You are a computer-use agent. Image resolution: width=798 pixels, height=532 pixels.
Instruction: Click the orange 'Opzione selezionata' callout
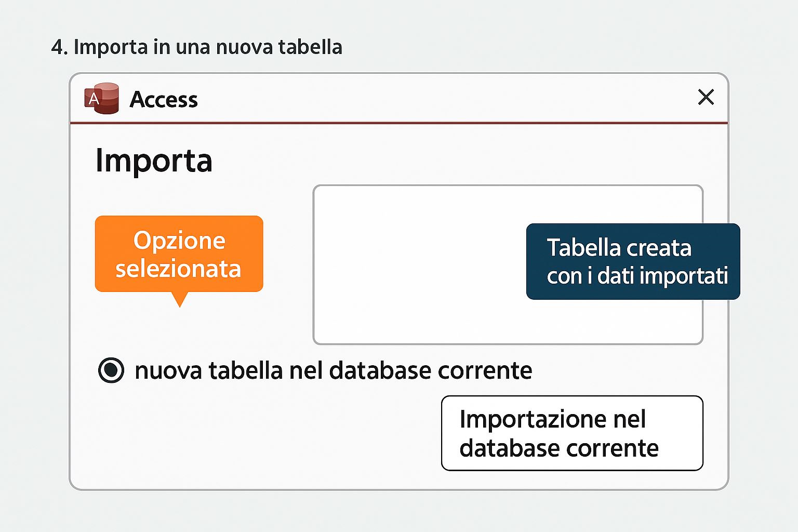[179, 254]
